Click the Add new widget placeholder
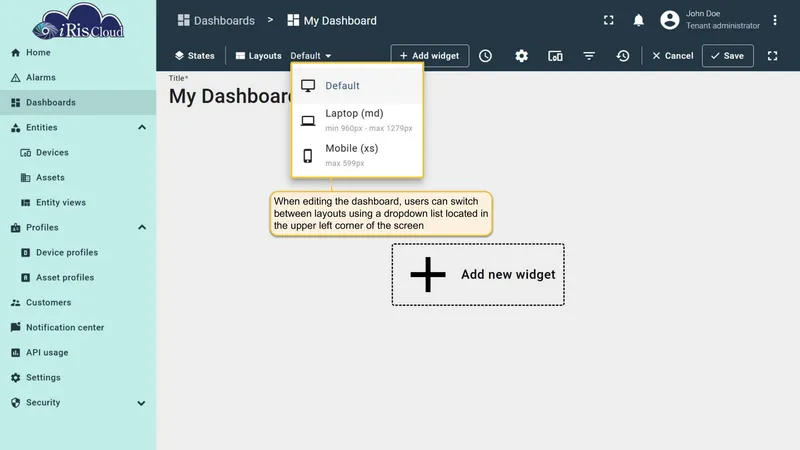Viewport: 800px width, 450px height. pos(478,274)
